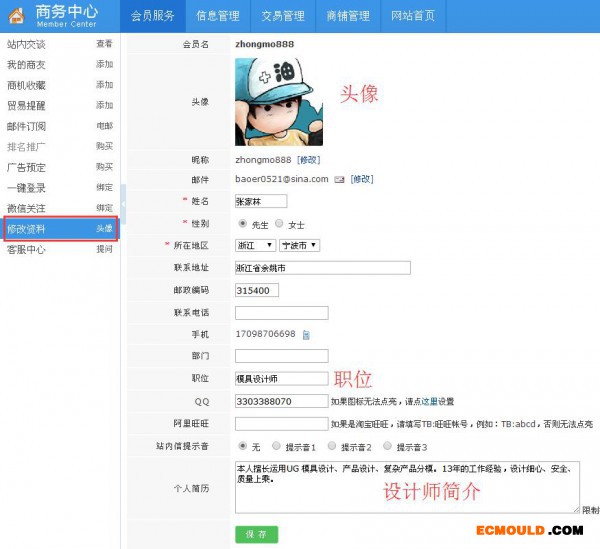Image resolution: width=600 pixels, height=549 pixels.
Task: Click the 修改 link beside the nickname
Action: pyautogui.click(x=308, y=159)
